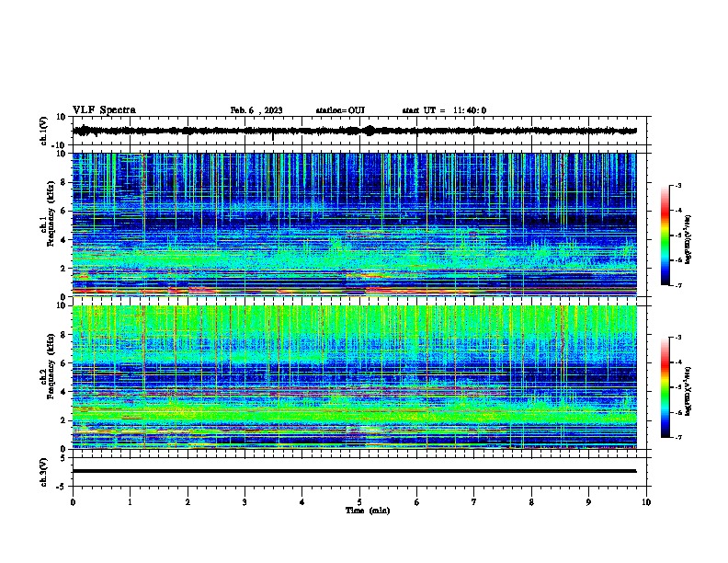Image resolution: width=728 pixels, height=563 pixels.
Task: Click the "ch.3(V)" axis label
Action: [x=44, y=472]
